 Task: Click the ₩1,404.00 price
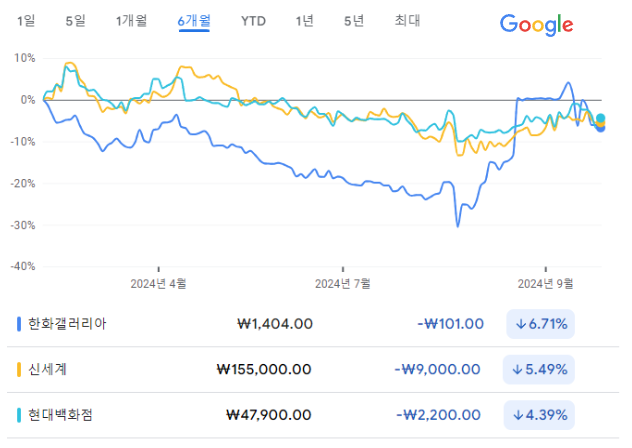275,324
